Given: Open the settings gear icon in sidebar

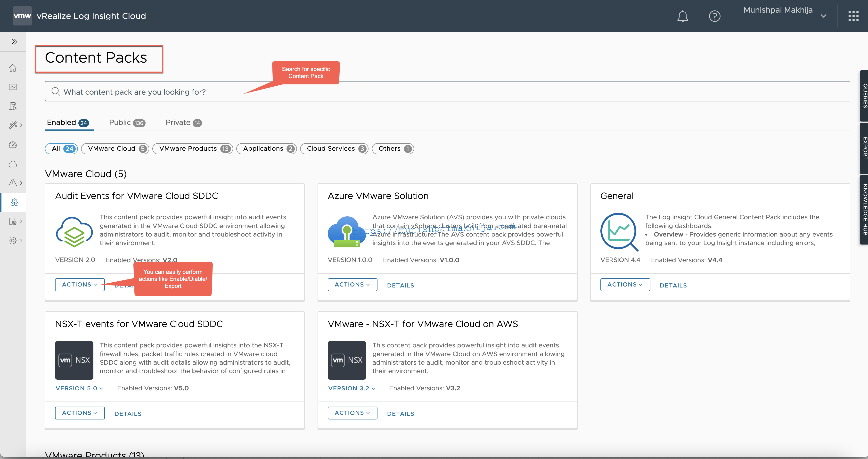Looking at the screenshot, I should (x=13, y=241).
